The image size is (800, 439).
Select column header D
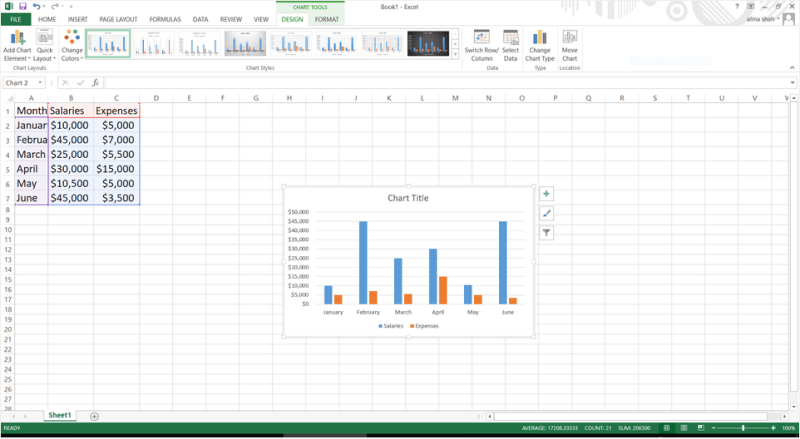156,98
